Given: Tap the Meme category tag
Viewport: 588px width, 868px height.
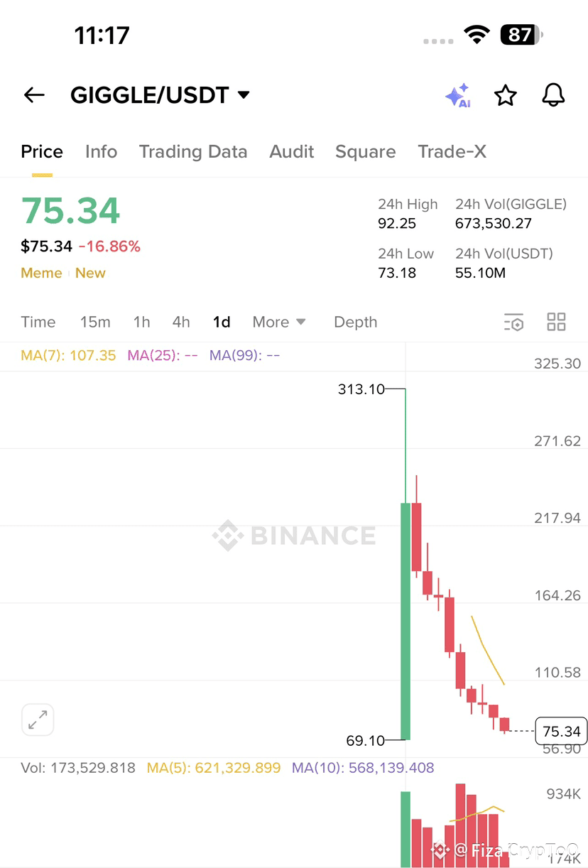Looking at the screenshot, I should tap(41, 273).
